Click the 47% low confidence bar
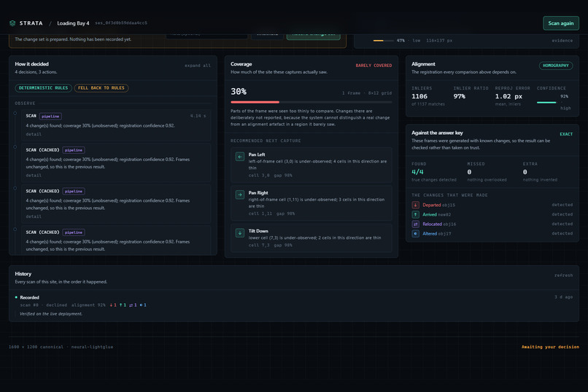Screen dimensions: 588x392 pyautogui.click(x=383, y=40)
